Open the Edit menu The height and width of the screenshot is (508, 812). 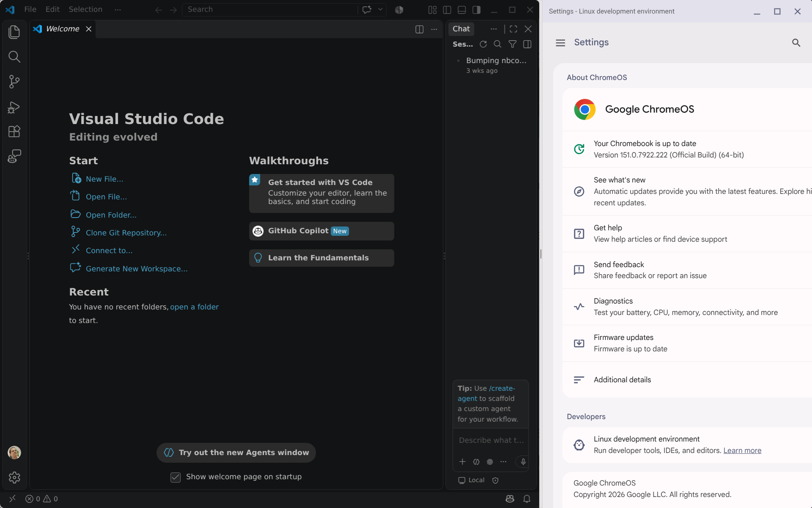52,9
